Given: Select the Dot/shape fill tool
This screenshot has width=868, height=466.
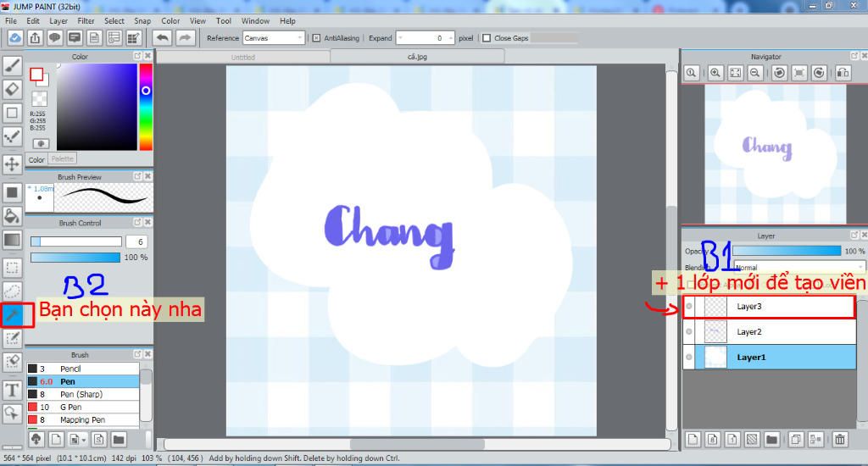Looking at the screenshot, I should 12,193.
